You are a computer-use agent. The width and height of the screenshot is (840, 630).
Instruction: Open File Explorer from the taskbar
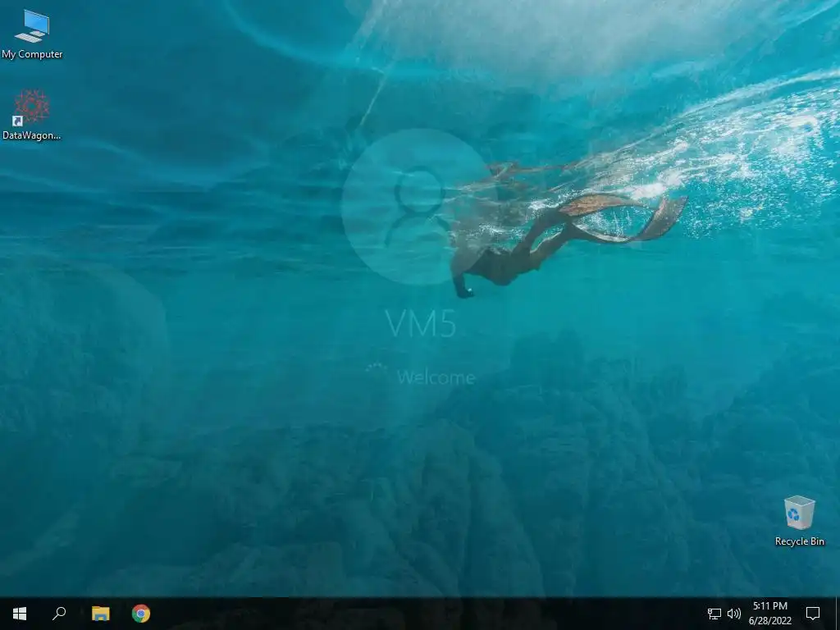coord(101,614)
